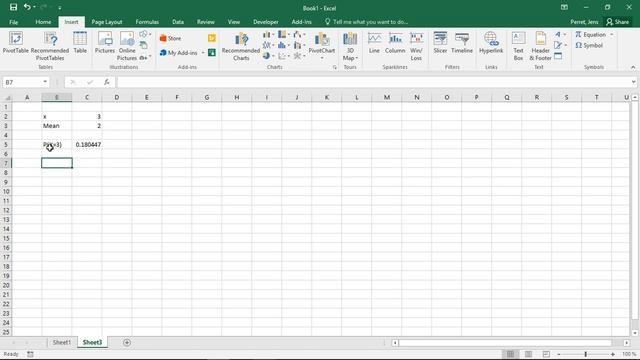The width and height of the screenshot is (640, 360).
Task: Switch to the Page Layout tab
Action: point(107,22)
